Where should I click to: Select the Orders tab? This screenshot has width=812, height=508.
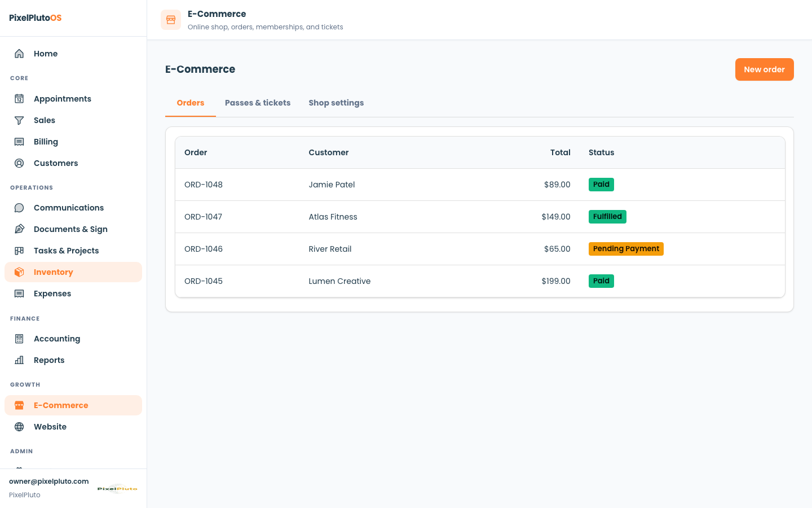[x=191, y=103]
